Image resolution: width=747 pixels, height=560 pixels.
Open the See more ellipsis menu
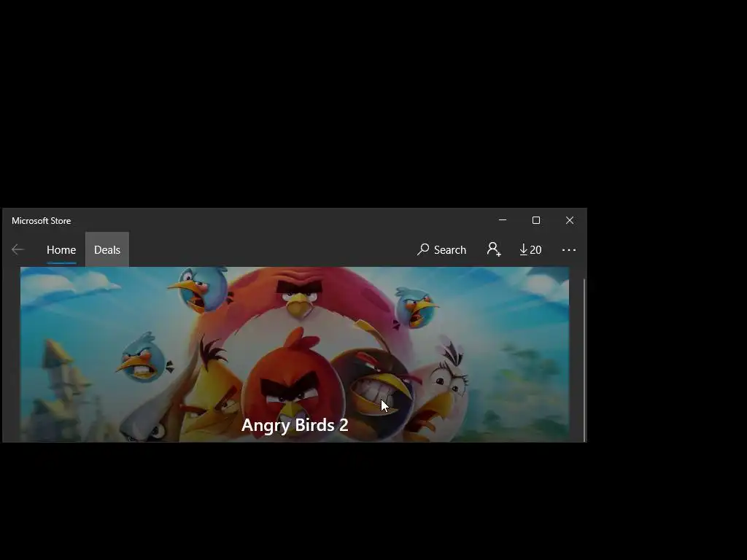point(569,249)
